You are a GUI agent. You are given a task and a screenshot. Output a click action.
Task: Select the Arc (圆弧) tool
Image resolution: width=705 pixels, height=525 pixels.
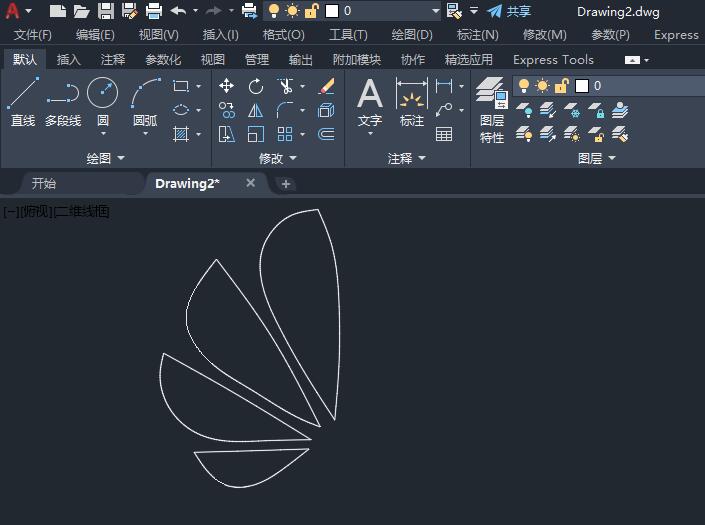145,100
